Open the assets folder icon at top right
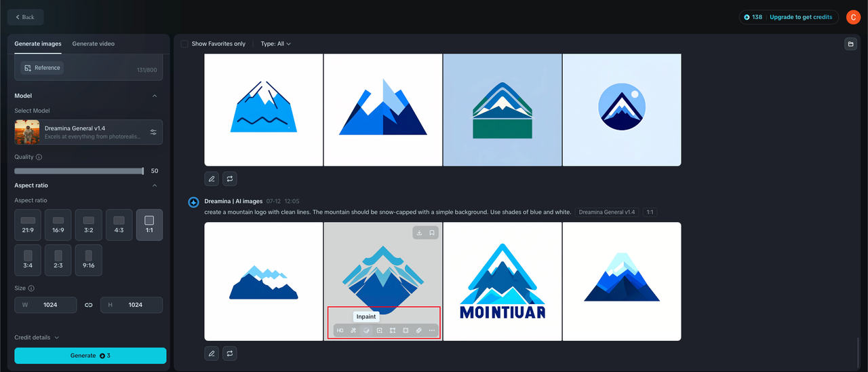Image resolution: width=868 pixels, height=372 pixels. pos(850,44)
